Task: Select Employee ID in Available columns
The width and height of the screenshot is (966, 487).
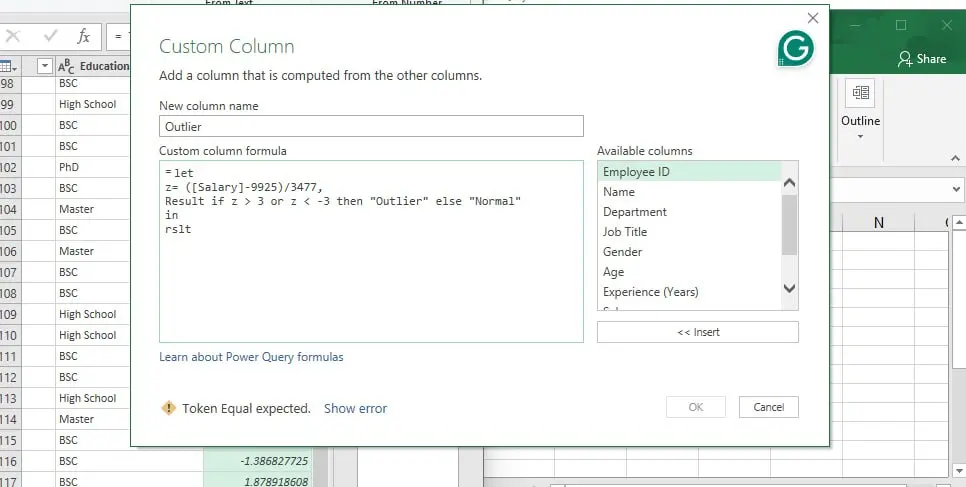Action: click(689, 171)
